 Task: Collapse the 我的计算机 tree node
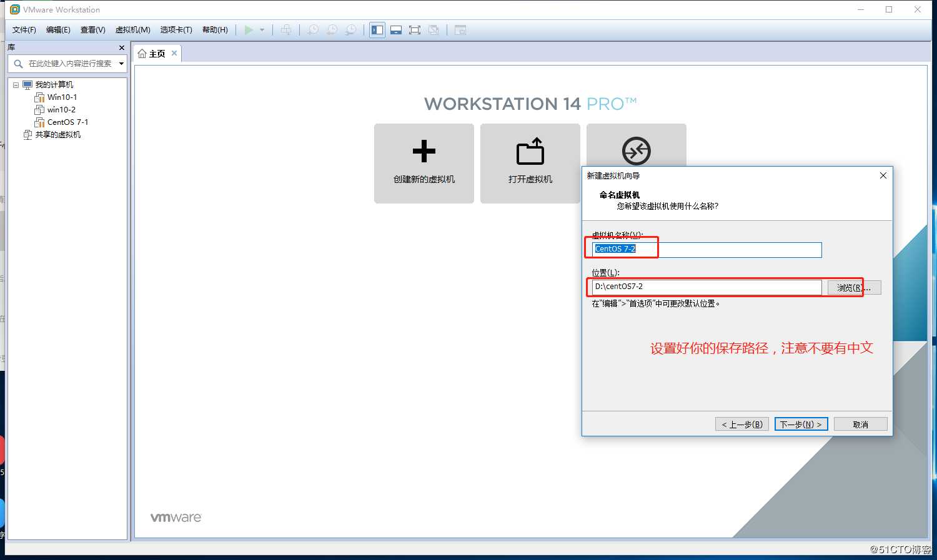tap(16, 85)
